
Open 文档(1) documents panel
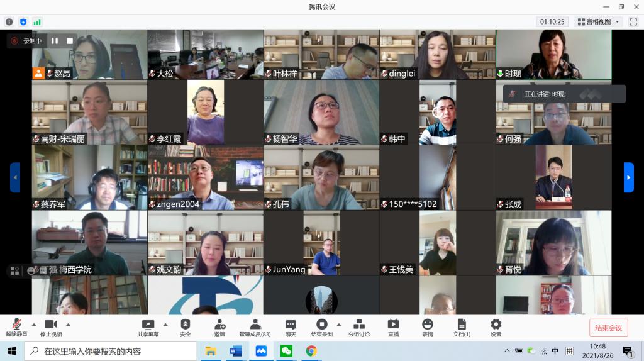point(462,327)
